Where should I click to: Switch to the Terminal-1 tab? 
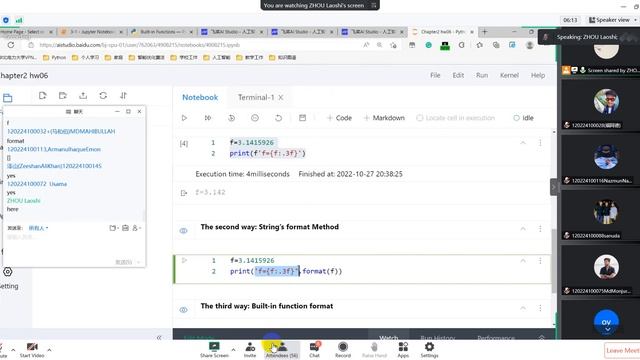(256, 98)
